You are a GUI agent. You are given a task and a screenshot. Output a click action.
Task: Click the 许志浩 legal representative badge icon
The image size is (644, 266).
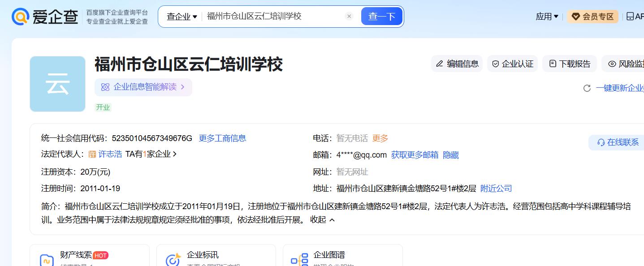point(92,154)
